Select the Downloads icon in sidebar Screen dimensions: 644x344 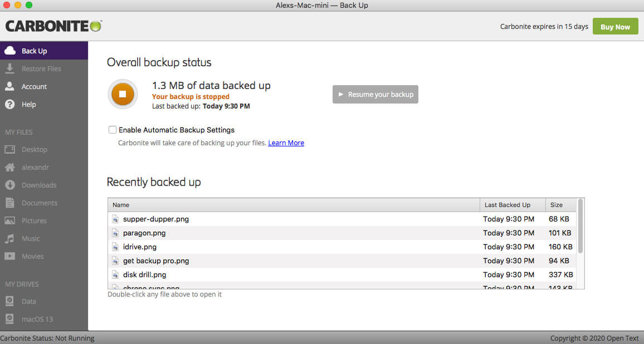tap(9, 185)
